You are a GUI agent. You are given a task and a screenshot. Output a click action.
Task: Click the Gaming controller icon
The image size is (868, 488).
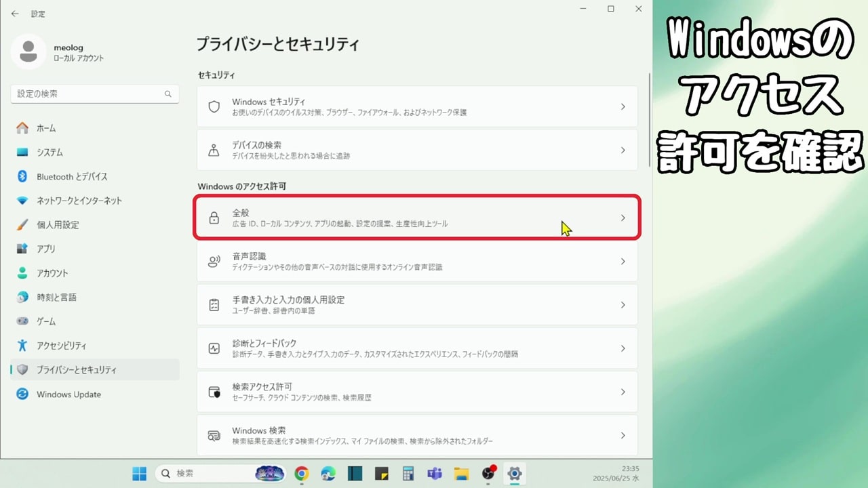click(x=22, y=321)
